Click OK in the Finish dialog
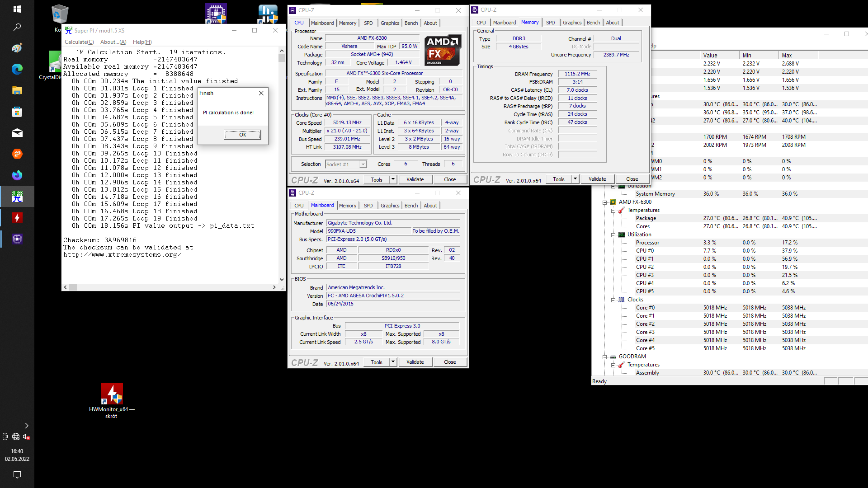868x488 pixels. click(x=242, y=135)
